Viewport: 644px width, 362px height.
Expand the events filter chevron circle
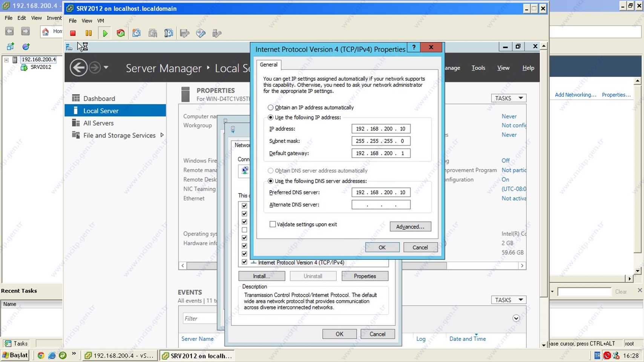click(x=516, y=318)
